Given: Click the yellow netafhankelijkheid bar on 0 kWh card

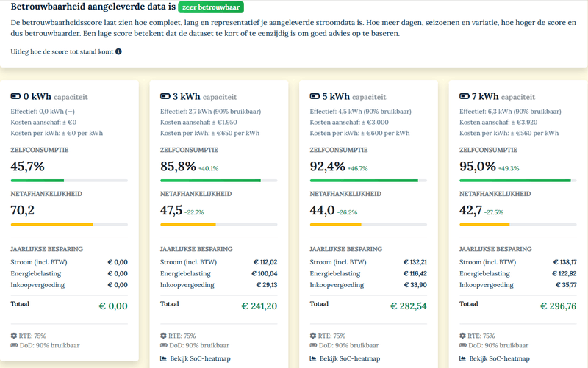Looking at the screenshot, I should tap(69, 224).
